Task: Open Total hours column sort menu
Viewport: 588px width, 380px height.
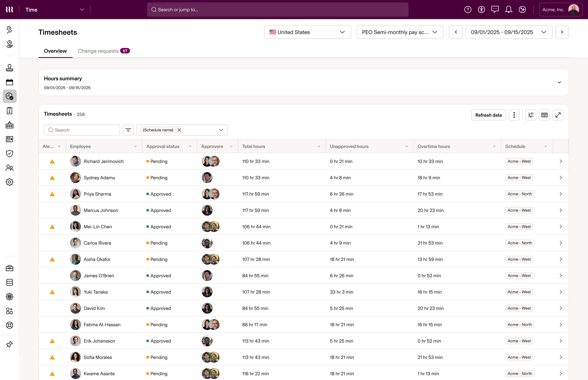Action: (319, 146)
